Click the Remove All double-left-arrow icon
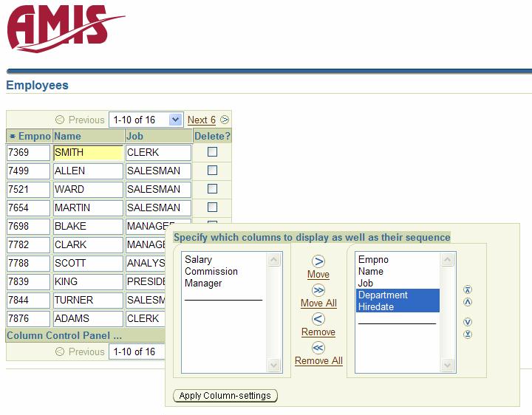Screen dimensions: 532x415 (x=318, y=348)
